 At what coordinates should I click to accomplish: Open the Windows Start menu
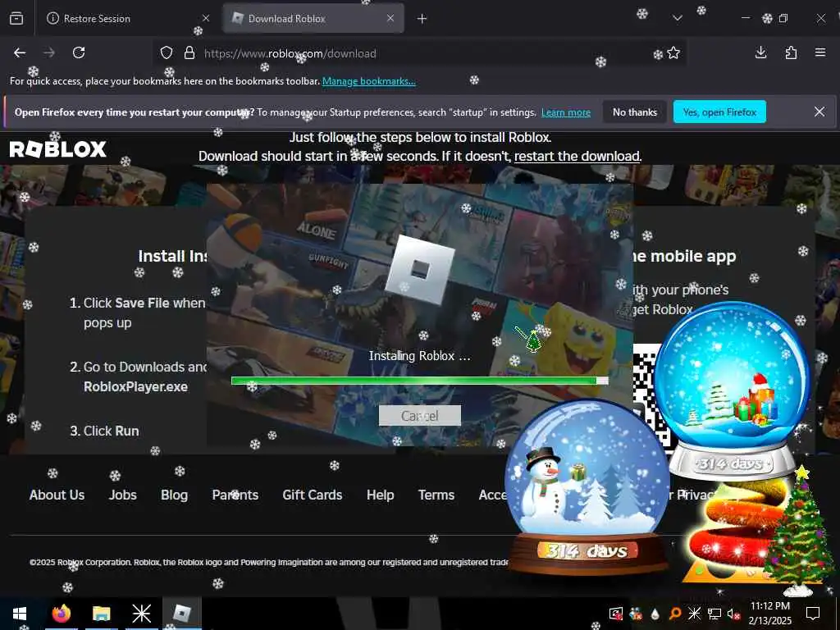(x=20, y=614)
